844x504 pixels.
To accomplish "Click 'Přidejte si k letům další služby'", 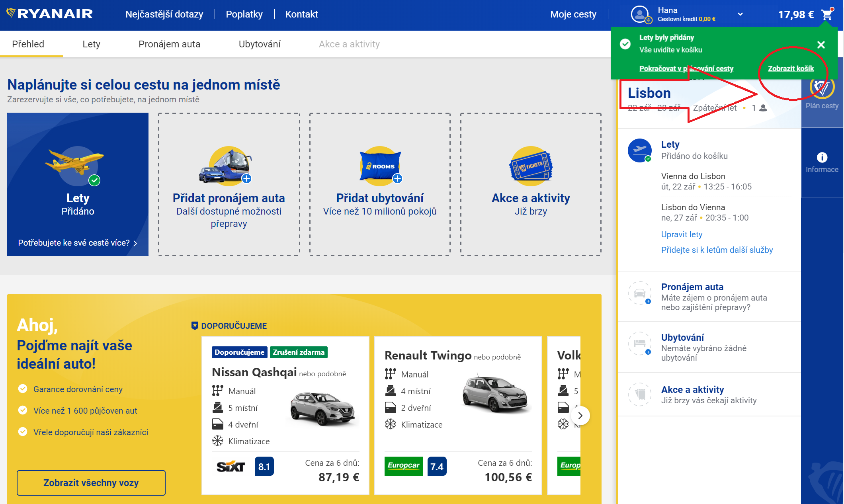I will 717,250.
